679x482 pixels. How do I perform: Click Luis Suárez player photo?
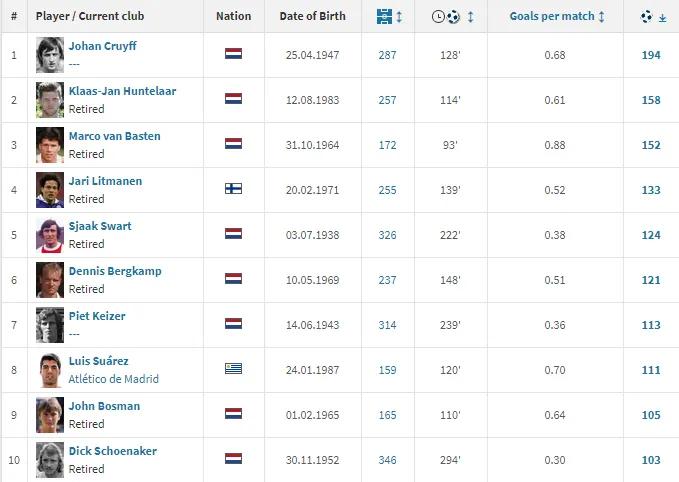point(50,369)
